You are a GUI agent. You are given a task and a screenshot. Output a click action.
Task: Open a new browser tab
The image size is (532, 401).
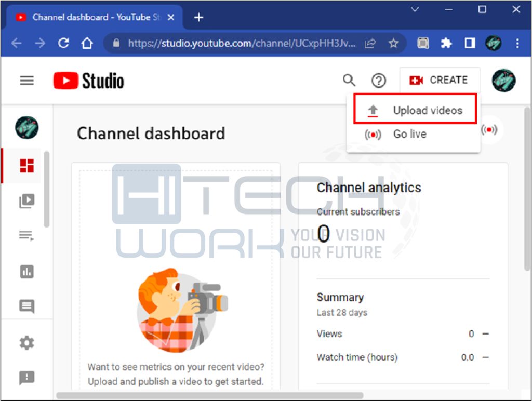[x=198, y=17]
